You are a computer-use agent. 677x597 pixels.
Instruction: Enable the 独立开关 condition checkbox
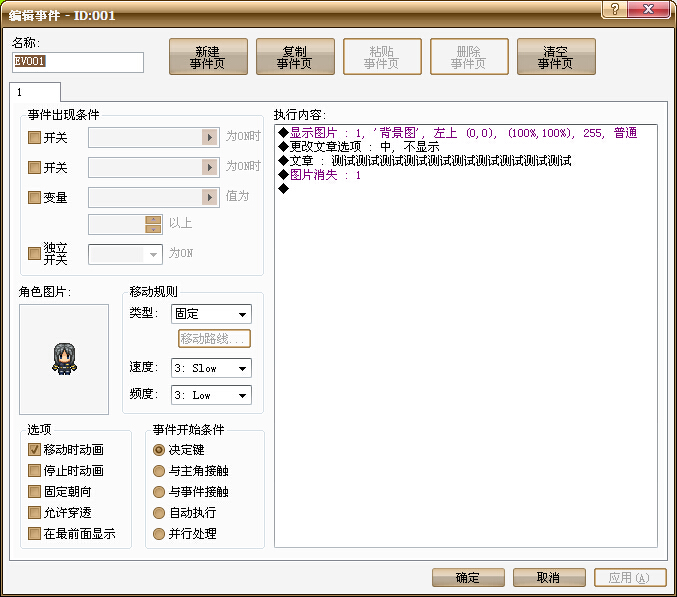pos(34,253)
